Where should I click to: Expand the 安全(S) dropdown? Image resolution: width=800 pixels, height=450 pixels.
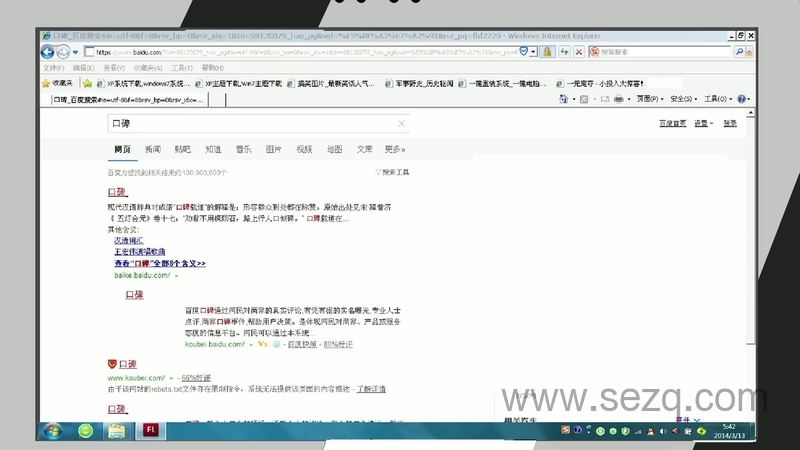tap(683, 99)
